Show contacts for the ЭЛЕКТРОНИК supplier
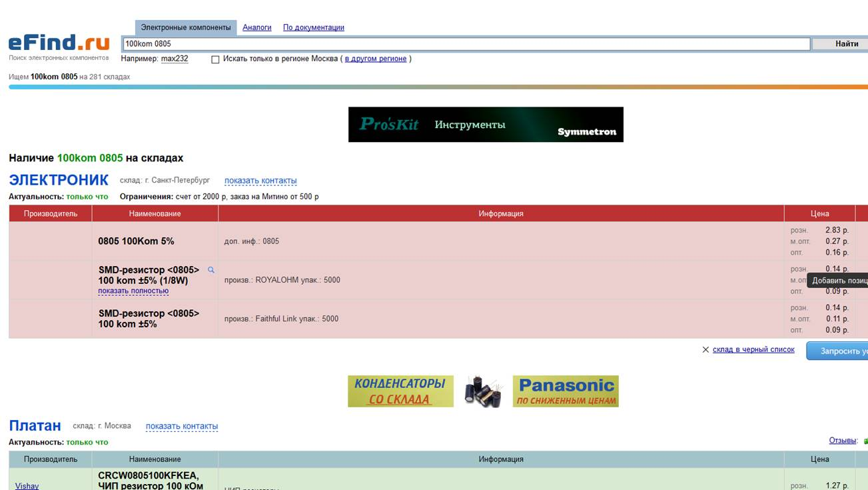 coord(260,181)
